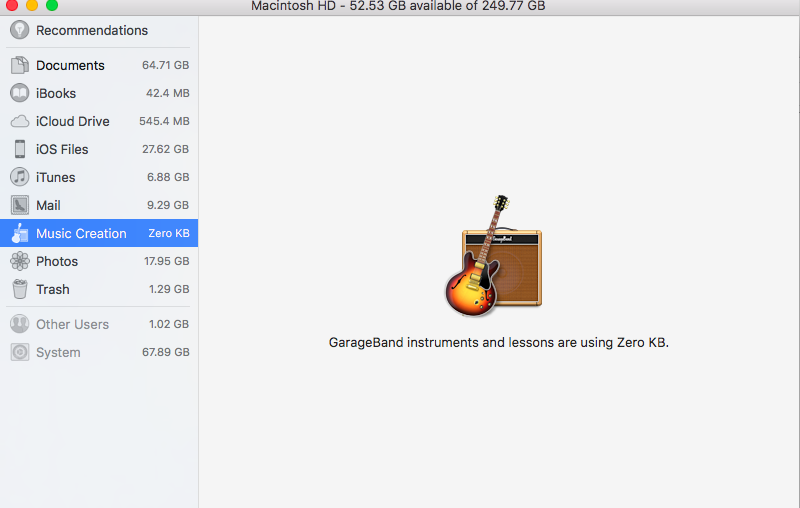Image resolution: width=800 pixels, height=508 pixels.
Task: Click the red close window button
Action: [x=12, y=5]
